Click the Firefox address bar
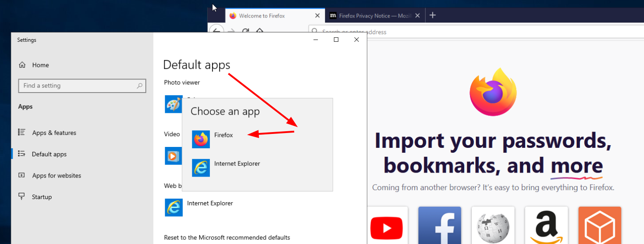This screenshot has width=644, height=244. [475, 32]
